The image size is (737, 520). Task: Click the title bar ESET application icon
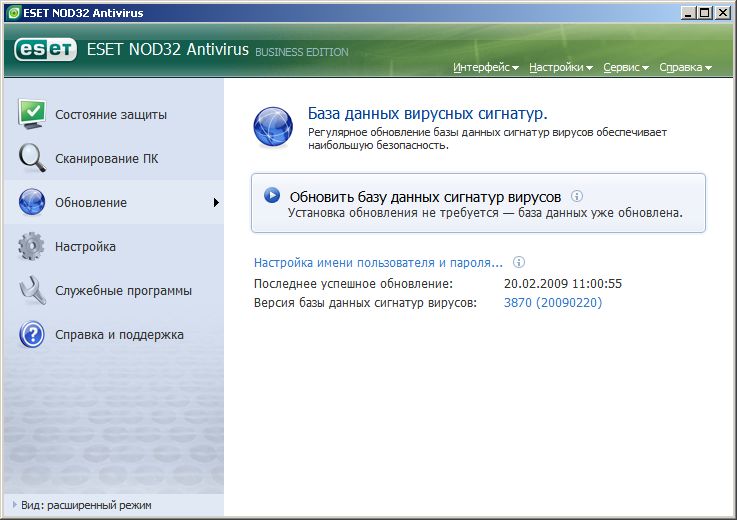click(15, 13)
